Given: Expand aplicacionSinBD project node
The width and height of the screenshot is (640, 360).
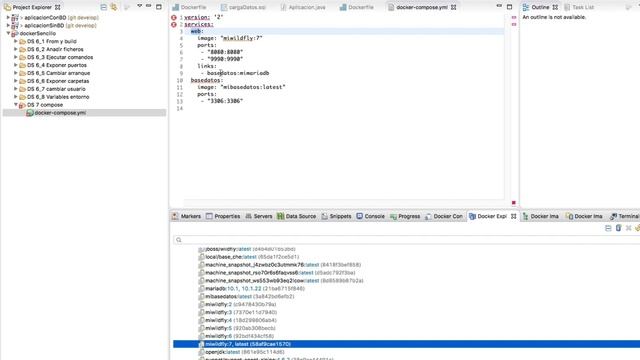Looking at the screenshot, I should [8, 25].
